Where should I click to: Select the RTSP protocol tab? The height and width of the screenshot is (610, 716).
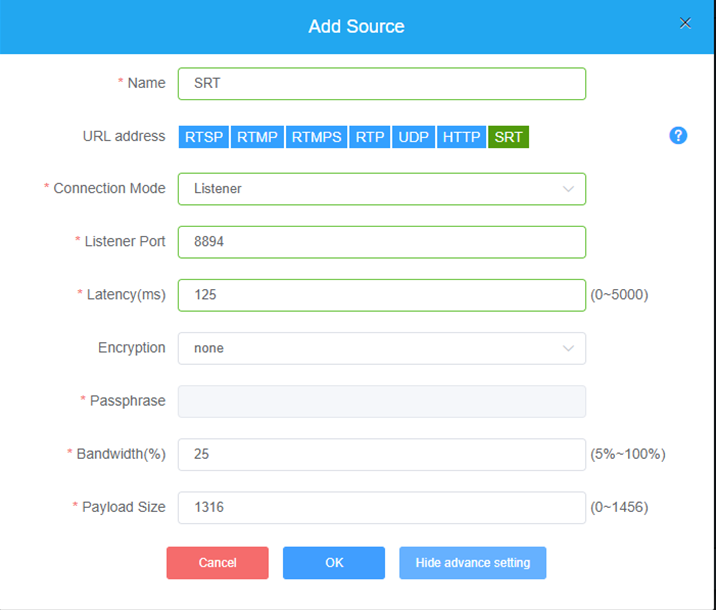204,137
